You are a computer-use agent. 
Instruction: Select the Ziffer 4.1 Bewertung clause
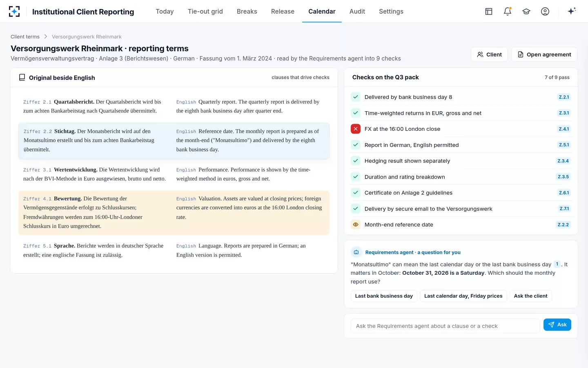pyautogui.click(x=174, y=213)
